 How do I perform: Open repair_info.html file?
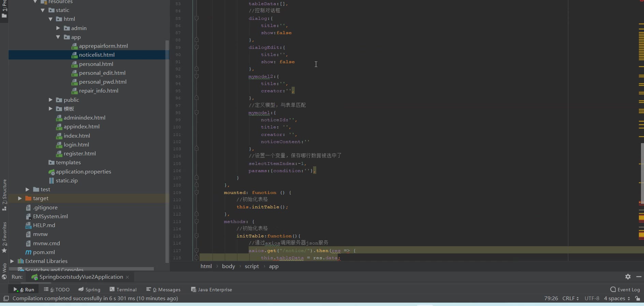coord(99,91)
